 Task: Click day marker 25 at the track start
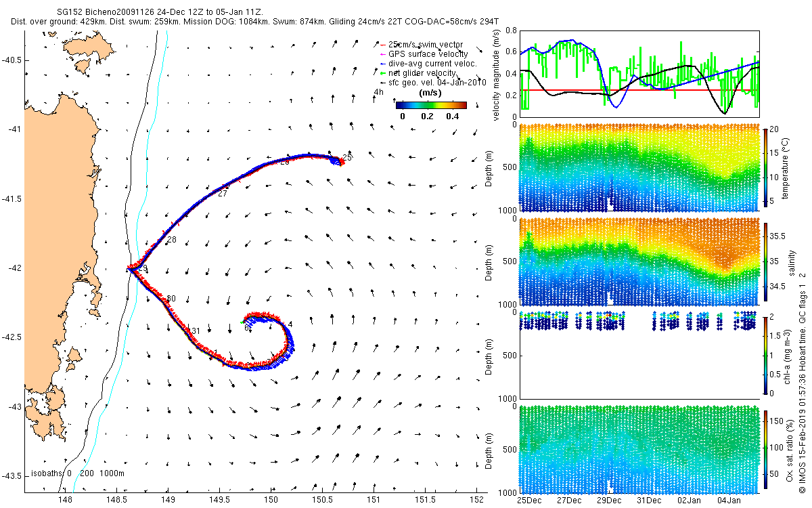347,158
